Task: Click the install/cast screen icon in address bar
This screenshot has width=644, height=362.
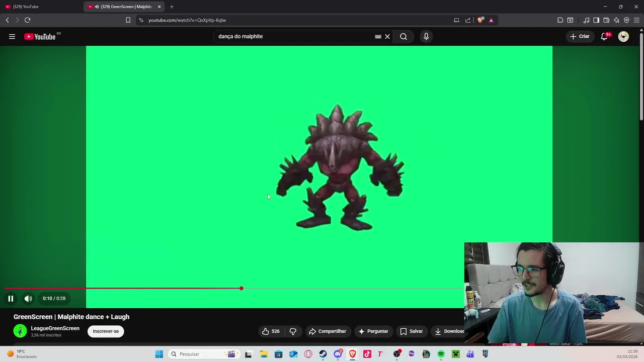Action: point(456,20)
